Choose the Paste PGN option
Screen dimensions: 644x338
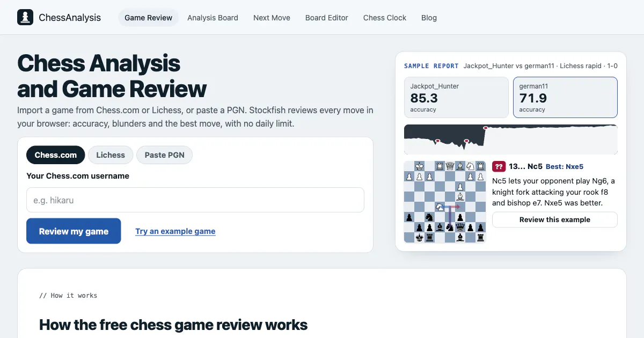point(164,155)
